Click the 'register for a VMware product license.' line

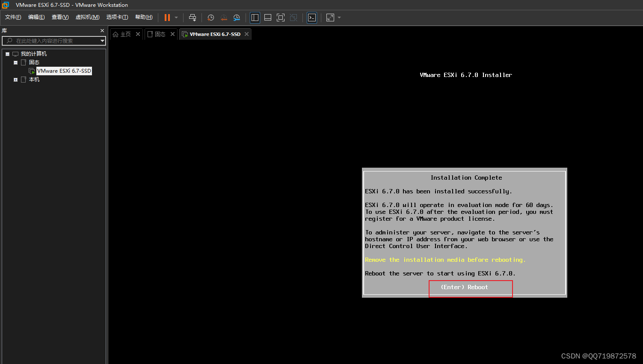[x=430, y=219]
